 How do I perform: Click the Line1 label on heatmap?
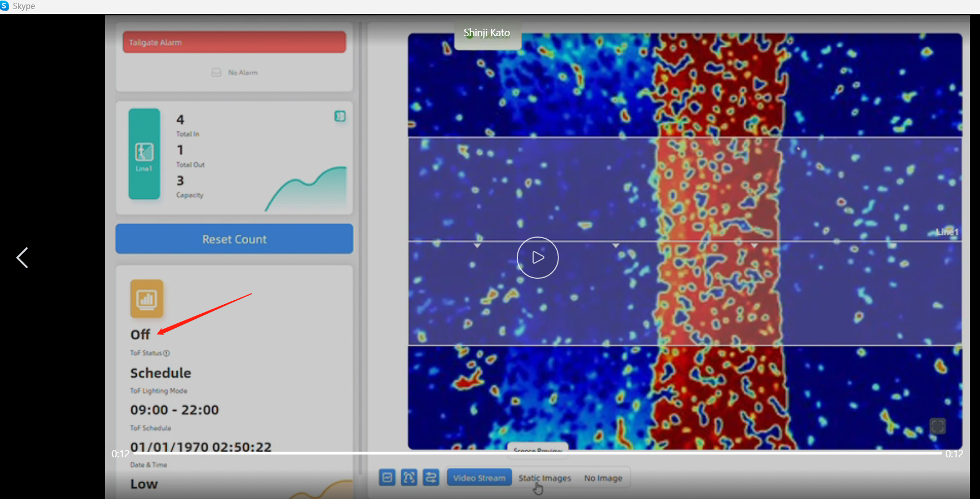pos(946,232)
